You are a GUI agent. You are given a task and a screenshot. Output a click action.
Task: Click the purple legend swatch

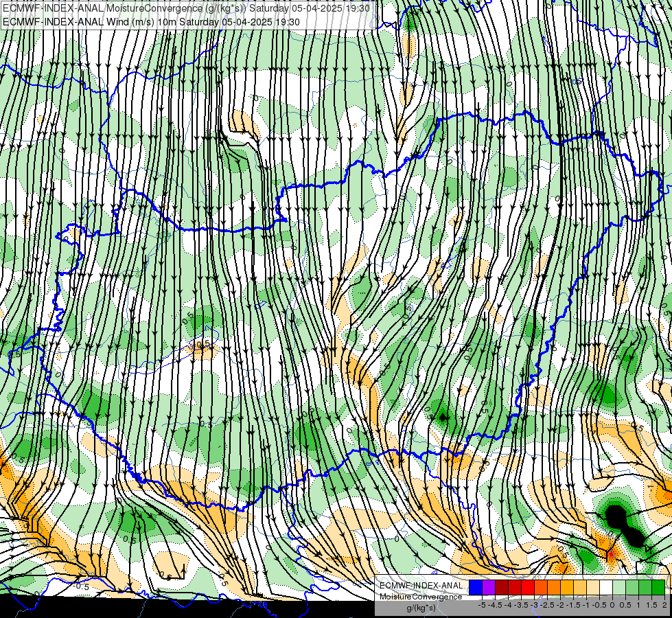(x=489, y=588)
